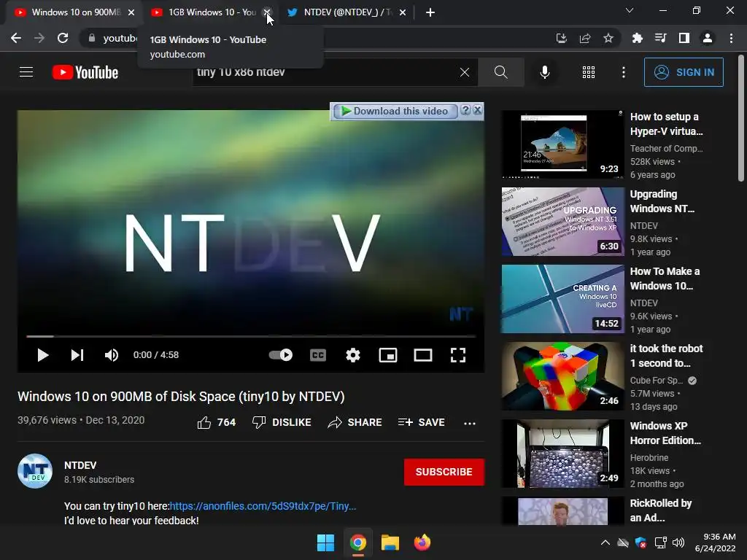Close the download video bar
The width and height of the screenshot is (747, 560).
click(x=477, y=111)
